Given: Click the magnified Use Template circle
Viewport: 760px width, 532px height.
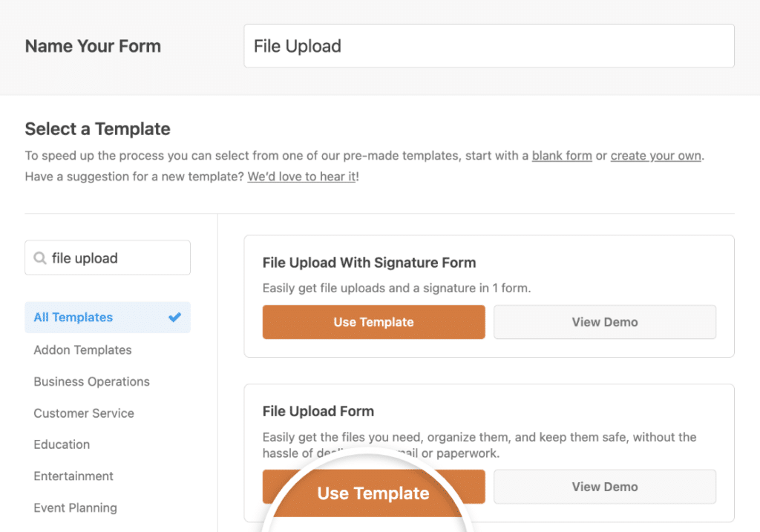Looking at the screenshot, I should pyautogui.click(x=373, y=493).
